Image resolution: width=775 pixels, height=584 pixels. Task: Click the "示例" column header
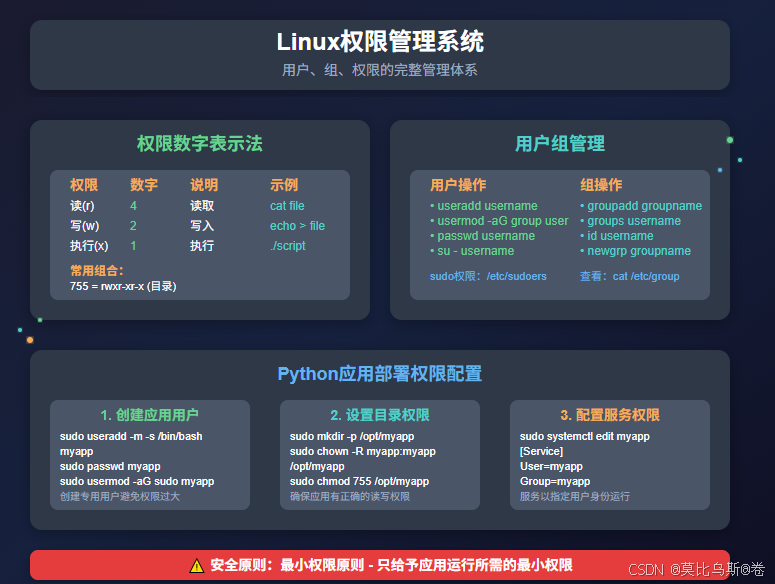tap(284, 185)
